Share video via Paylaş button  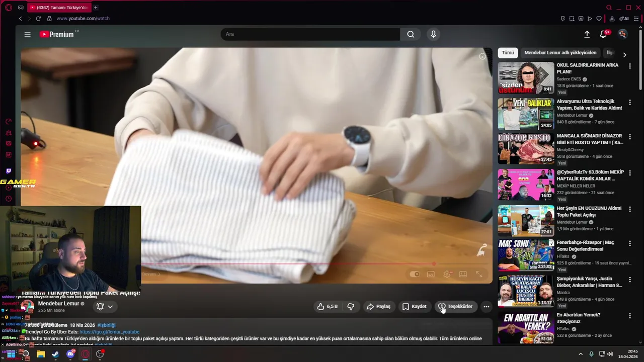pos(378,306)
